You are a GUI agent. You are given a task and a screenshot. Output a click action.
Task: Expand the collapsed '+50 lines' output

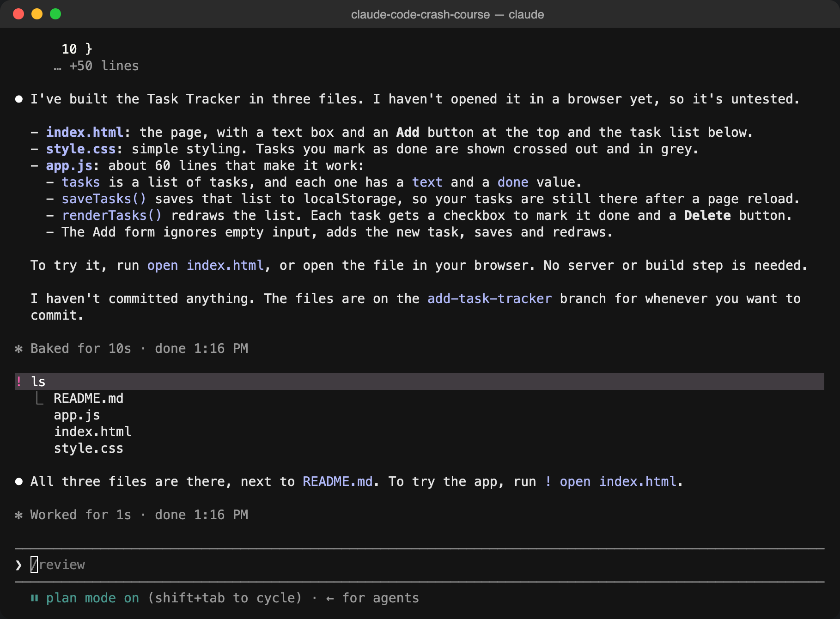pyautogui.click(x=96, y=66)
